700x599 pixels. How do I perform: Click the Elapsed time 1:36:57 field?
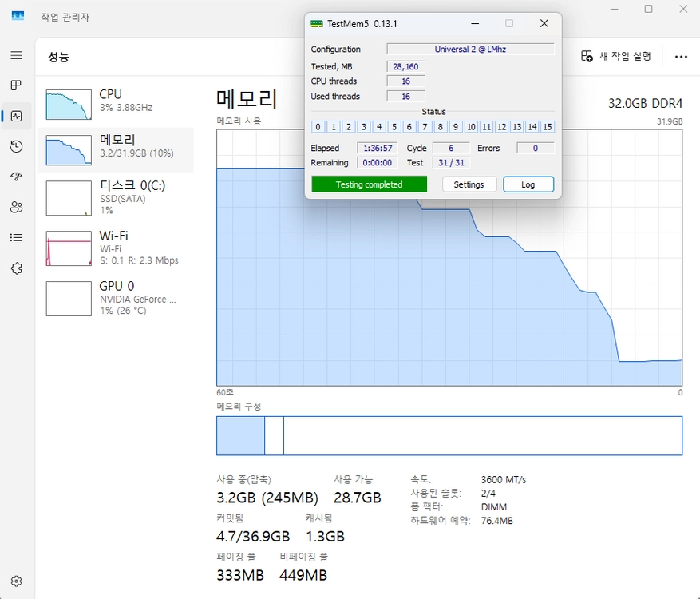tap(378, 148)
